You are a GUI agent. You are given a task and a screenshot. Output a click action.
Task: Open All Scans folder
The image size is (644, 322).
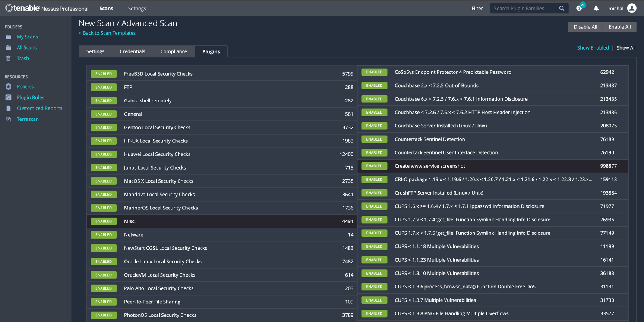(26, 48)
